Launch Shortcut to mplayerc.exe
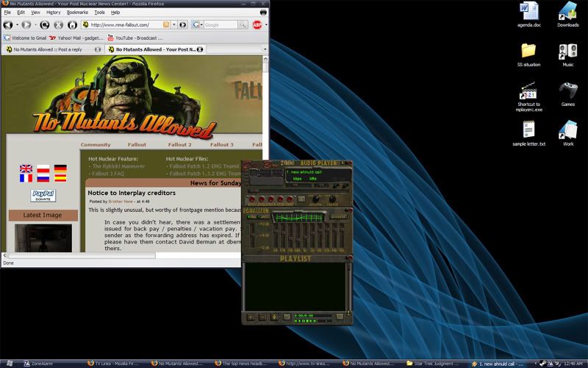 [528, 97]
